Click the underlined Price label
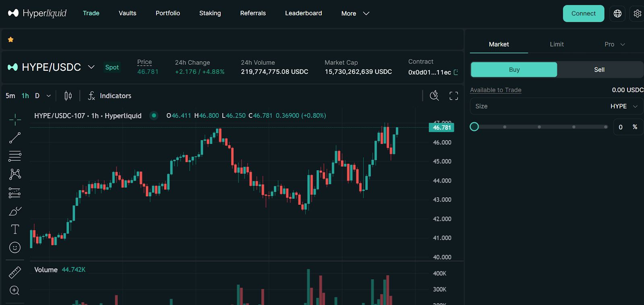 pyautogui.click(x=144, y=62)
